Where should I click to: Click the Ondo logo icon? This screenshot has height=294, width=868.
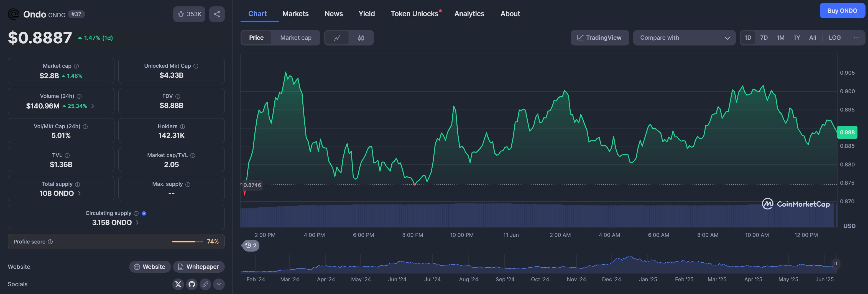[14, 14]
